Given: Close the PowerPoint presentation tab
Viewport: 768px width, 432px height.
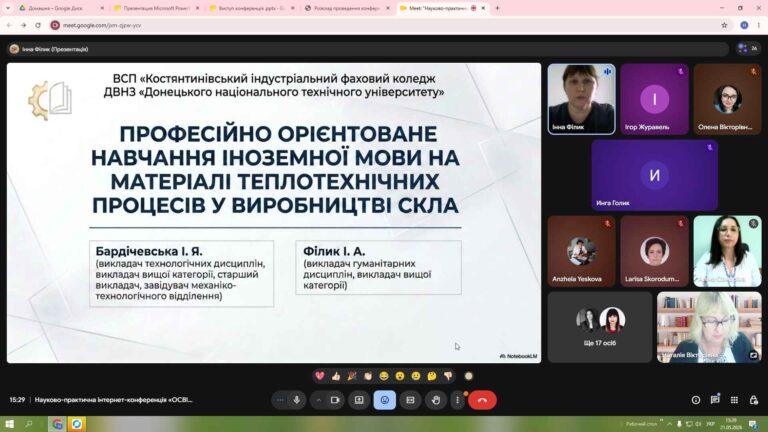Looking at the screenshot, I should click(197, 8).
